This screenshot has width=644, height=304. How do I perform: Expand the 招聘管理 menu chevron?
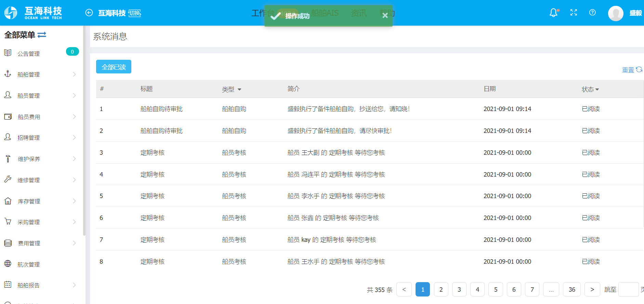pyautogui.click(x=74, y=137)
